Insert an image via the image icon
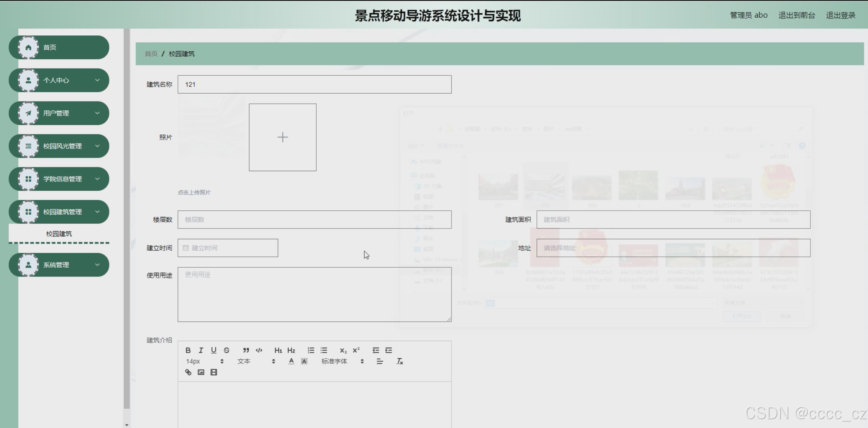This screenshot has width=868, height=428. coord(201,372)
